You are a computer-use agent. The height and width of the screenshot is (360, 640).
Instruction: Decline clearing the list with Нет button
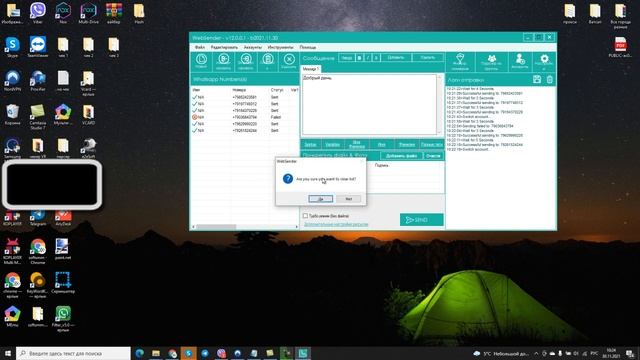349,199
